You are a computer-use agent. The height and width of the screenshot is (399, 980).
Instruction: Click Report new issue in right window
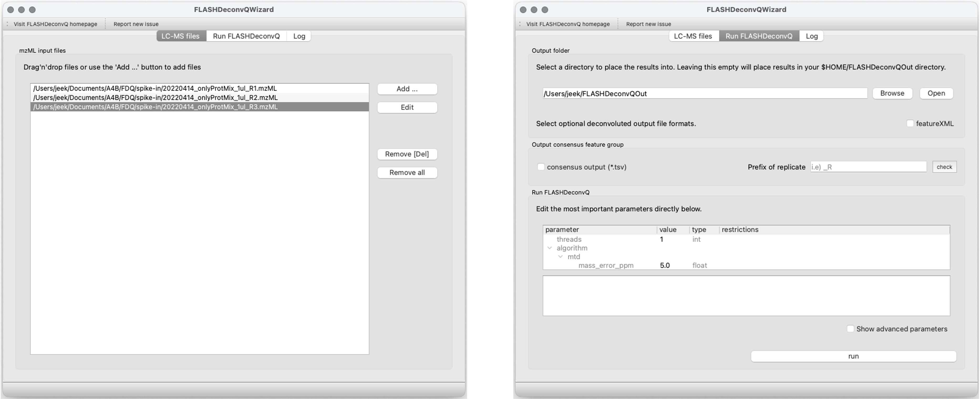648,24
